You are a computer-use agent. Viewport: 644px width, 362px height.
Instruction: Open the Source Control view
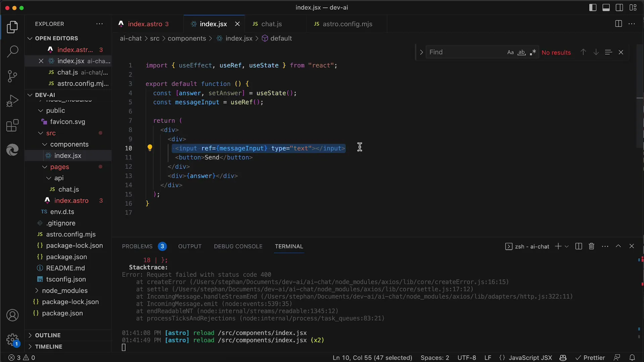(x=12, y=76)
